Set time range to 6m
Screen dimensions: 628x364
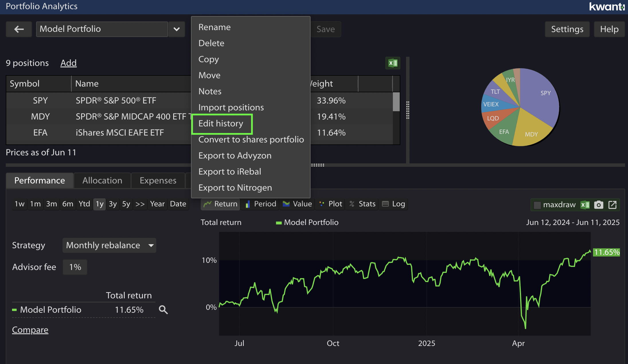click(68, 204)
